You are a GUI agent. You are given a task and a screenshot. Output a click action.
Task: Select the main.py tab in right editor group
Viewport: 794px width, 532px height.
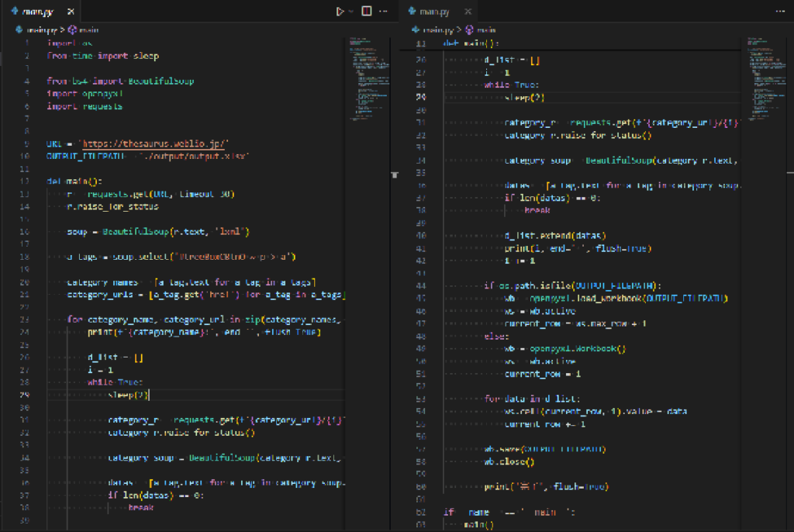click(x=434, y=12)
